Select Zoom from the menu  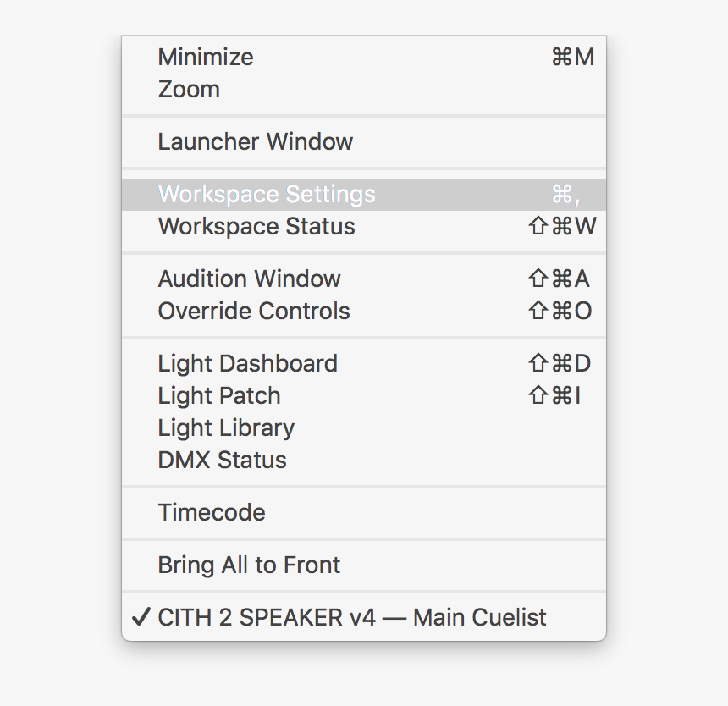click(188, 89)
